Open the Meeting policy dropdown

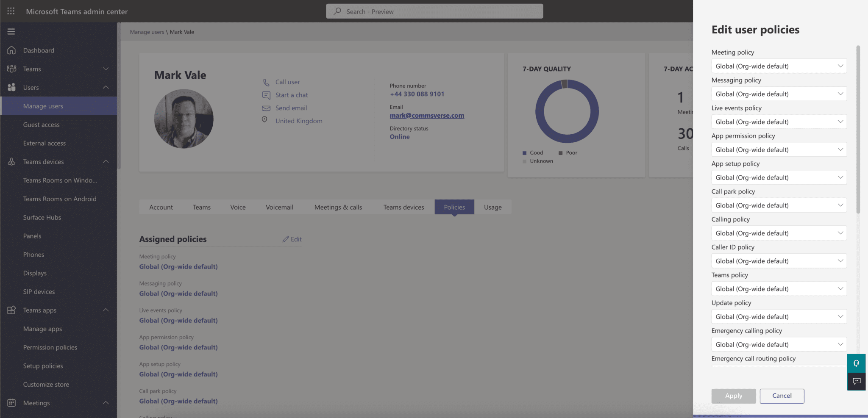click(779, 66)
